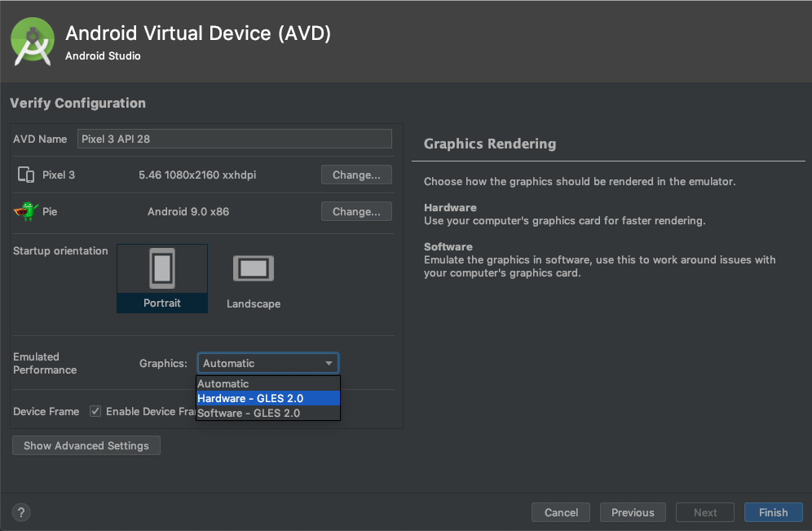Viewport: 812px width, 531px height.
Task: Click Change button for Pixel 3 device
Action: pos(356,175)
